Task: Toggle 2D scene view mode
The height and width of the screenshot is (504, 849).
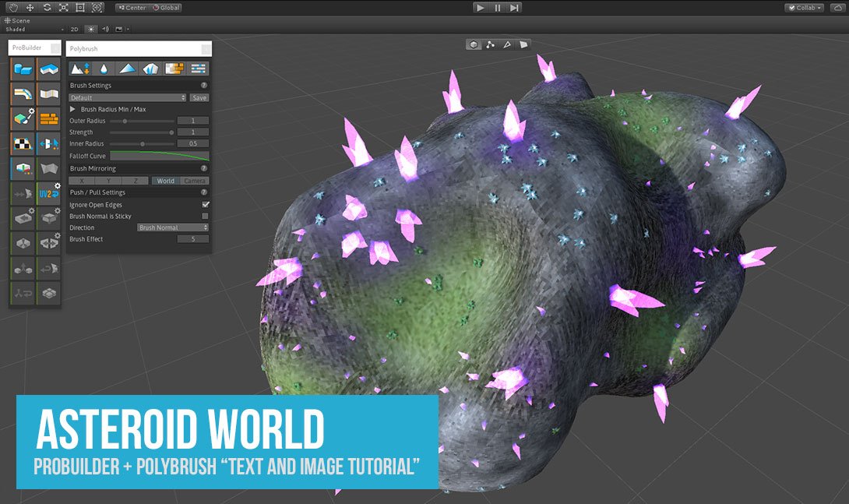Action: pyautogui.click(x=74, y=30)
